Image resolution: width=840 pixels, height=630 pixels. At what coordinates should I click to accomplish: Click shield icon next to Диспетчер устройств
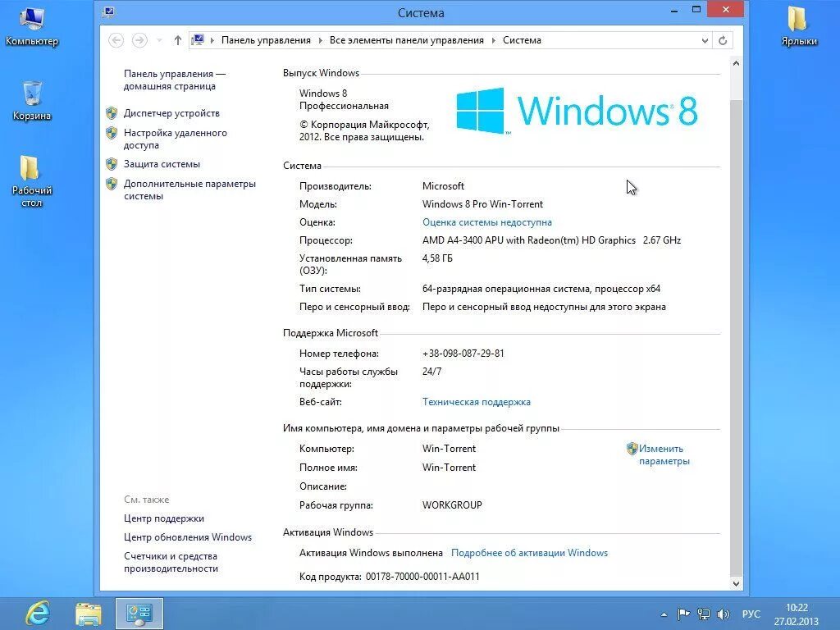pyautogui.click(x=112, y=113)
